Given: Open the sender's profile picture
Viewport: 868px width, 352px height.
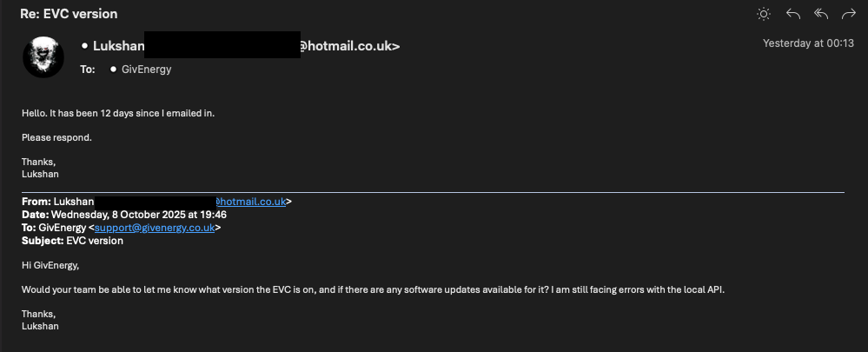Looking at the screenshot, I should pyautogui.click(x=43, y=57).
